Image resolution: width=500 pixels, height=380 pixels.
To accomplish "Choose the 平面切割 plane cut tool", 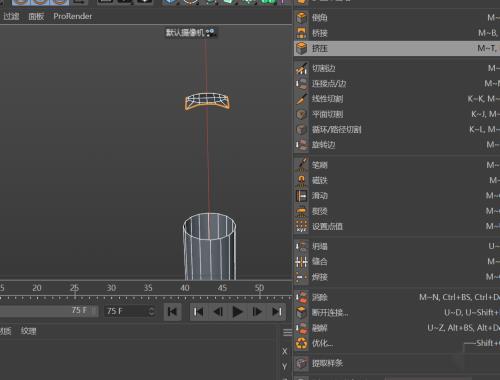I will coord(397,114).
